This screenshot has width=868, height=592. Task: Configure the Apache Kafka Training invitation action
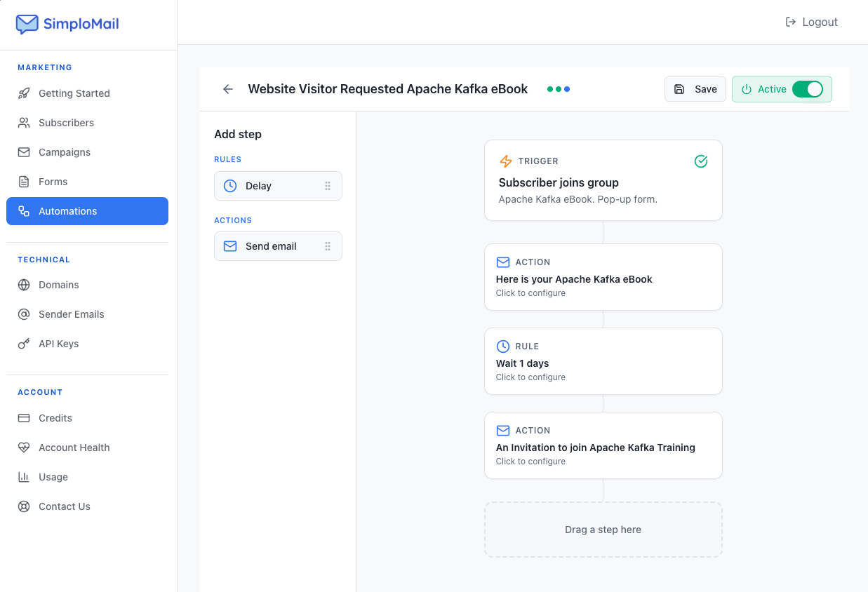pyautogui.click(x=603, y=445)
